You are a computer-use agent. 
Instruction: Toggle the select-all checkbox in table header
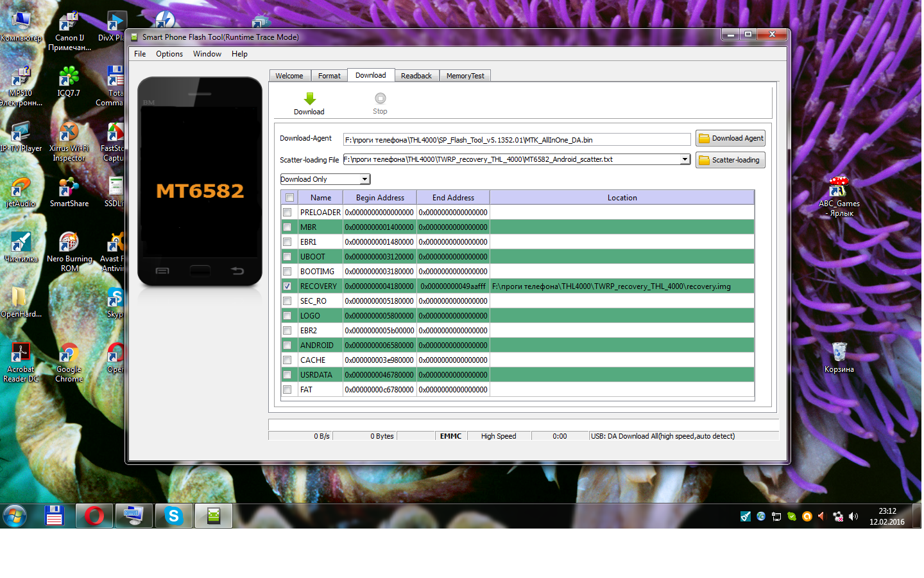289,198
